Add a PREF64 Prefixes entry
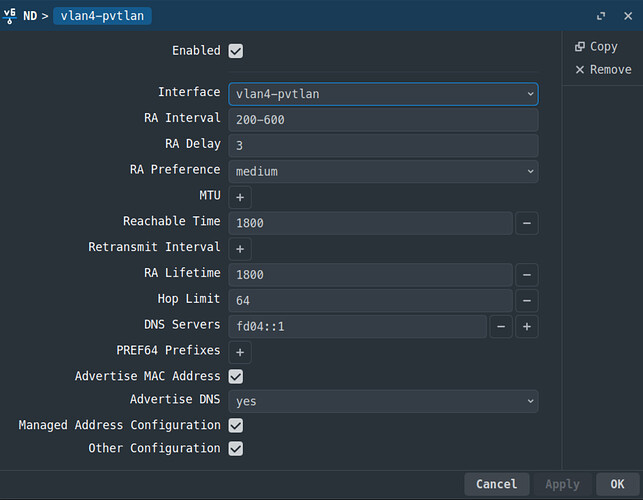The height and width of the screenshot is (500, 643). [x=240, y=352]
